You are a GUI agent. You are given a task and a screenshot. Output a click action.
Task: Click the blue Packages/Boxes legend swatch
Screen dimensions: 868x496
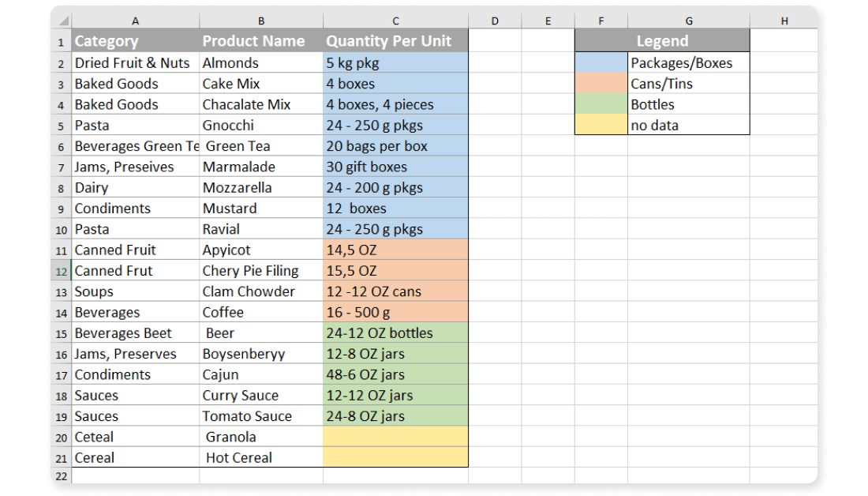click(x=601, y=63)
